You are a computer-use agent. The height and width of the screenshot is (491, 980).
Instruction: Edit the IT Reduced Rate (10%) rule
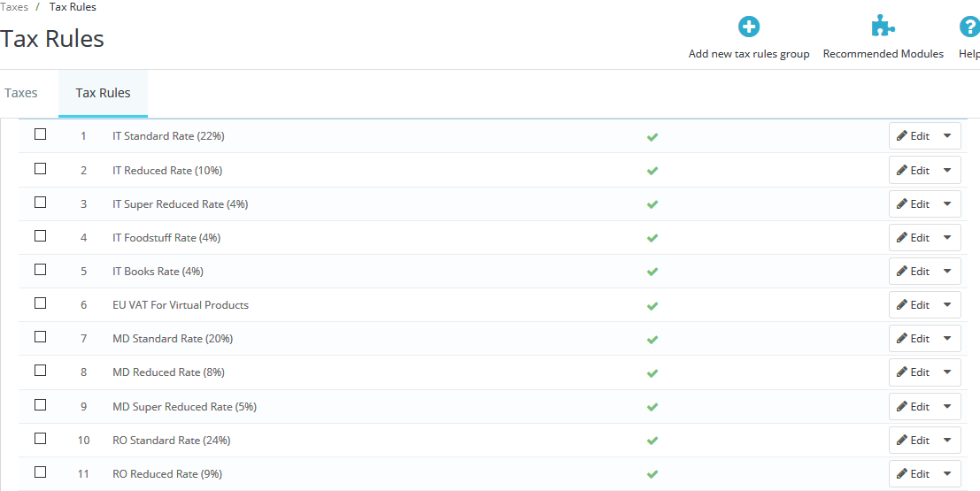913,171
